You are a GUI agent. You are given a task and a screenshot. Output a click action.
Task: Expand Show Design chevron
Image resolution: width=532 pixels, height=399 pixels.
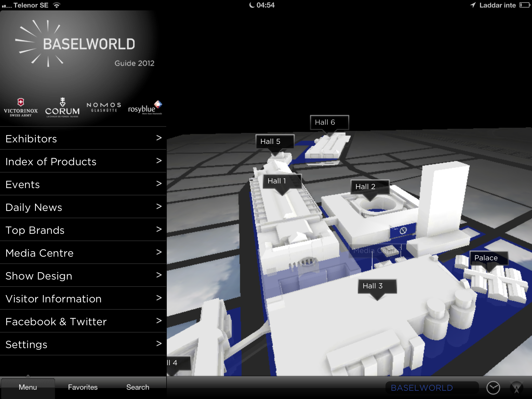(159, 275)
